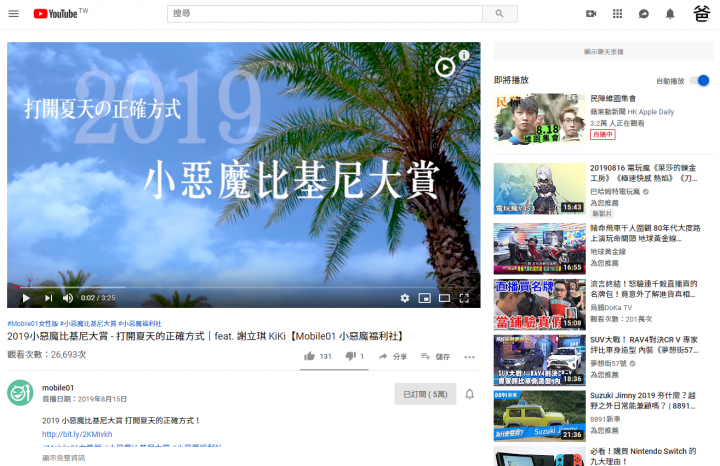The width and height of the screenshot is (720, 466).
Task: Expand full description with 顯示完整資訊
Action: click(x=63, y=458)
